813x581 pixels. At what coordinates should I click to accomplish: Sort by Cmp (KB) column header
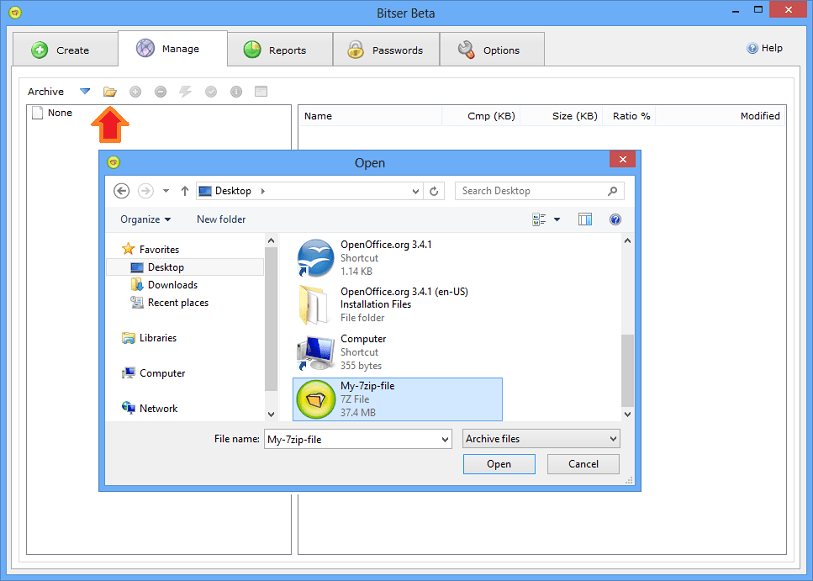tap(481, 116)
